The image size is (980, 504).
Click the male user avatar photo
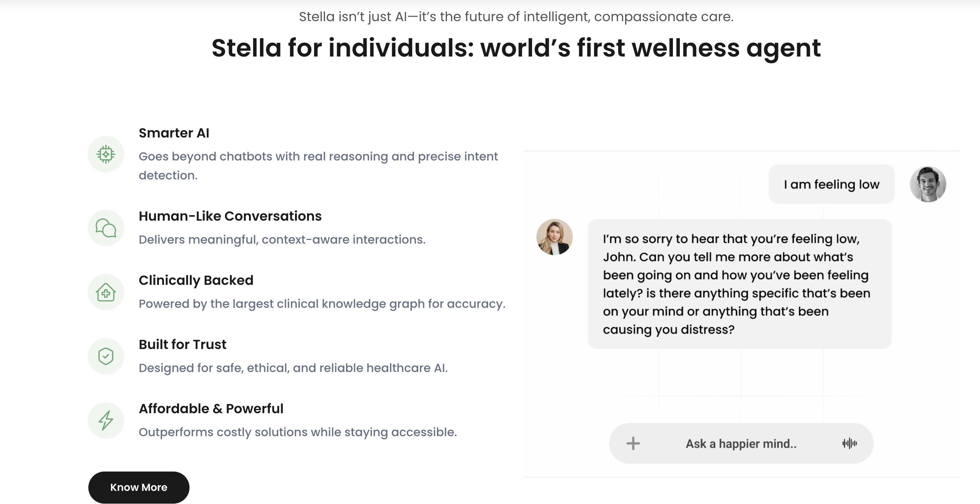(x=927, y=184)
